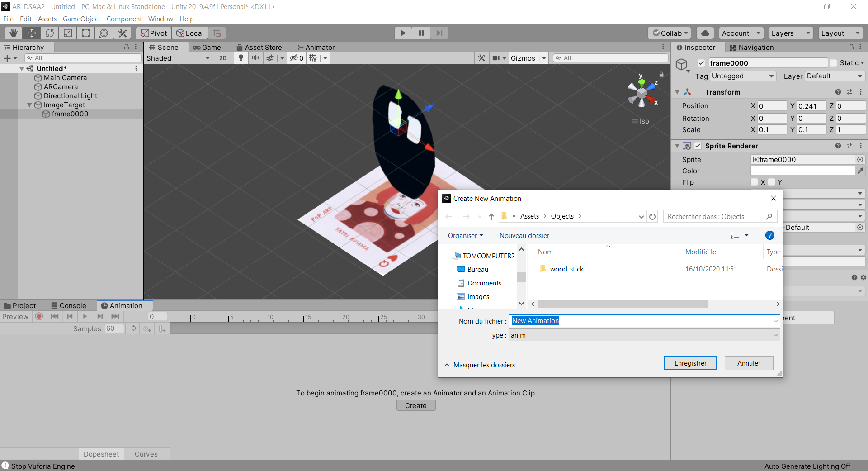Click the animation record button

[x=39, y=316]
